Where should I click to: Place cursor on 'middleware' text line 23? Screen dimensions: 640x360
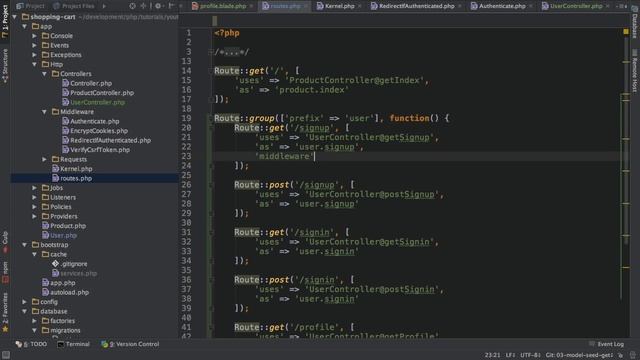click(284, 156)
